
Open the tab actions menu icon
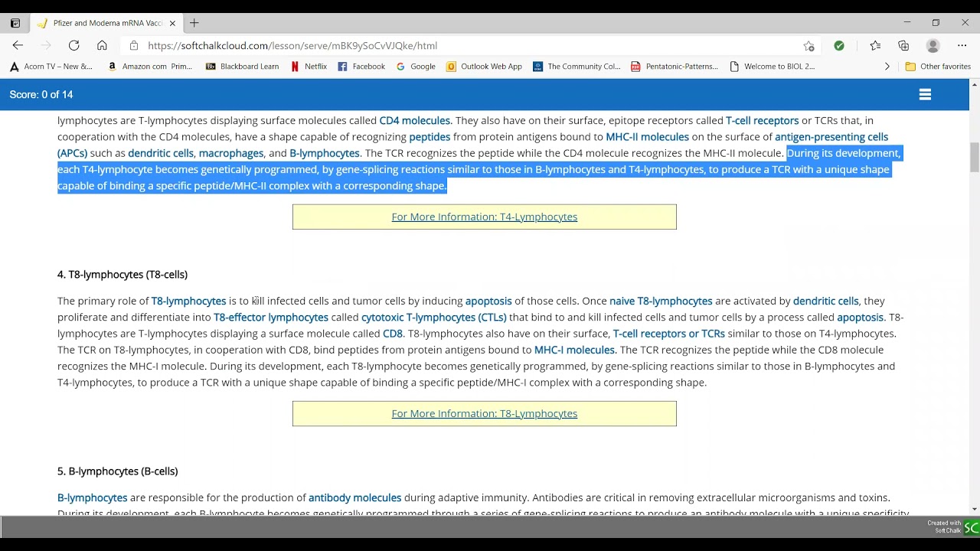(x=15, y=23)
